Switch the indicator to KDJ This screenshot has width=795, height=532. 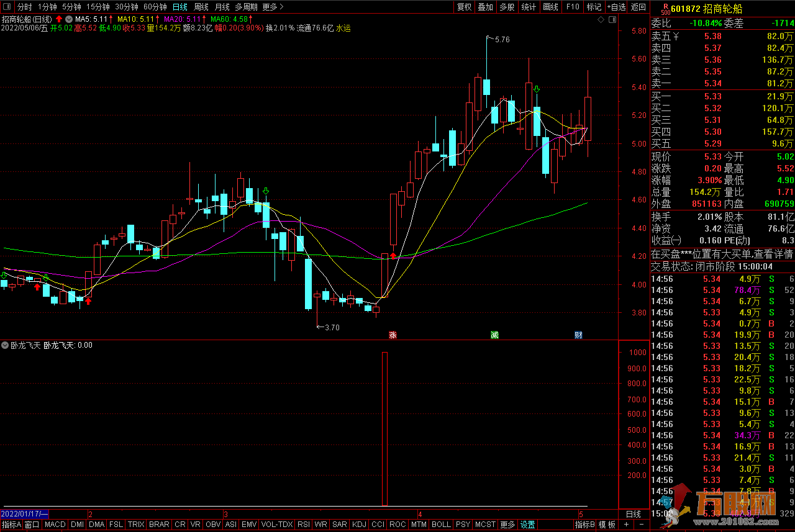click(x=359, y=525)
